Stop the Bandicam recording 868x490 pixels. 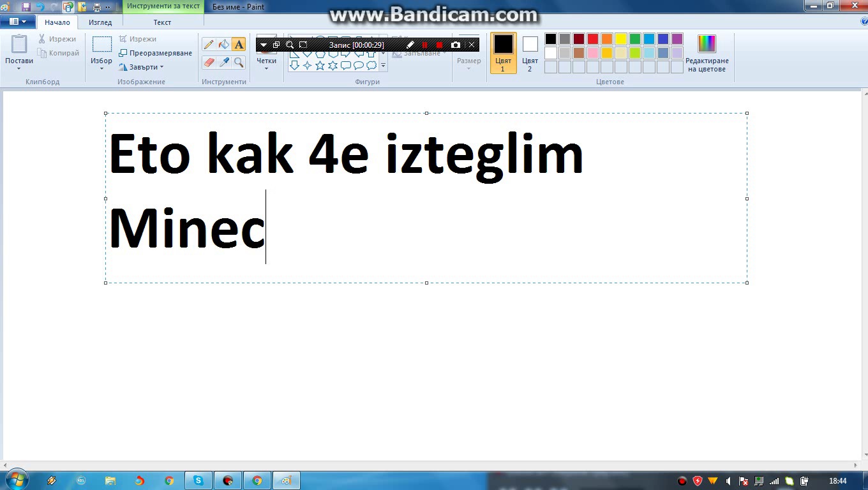[439, 45]
